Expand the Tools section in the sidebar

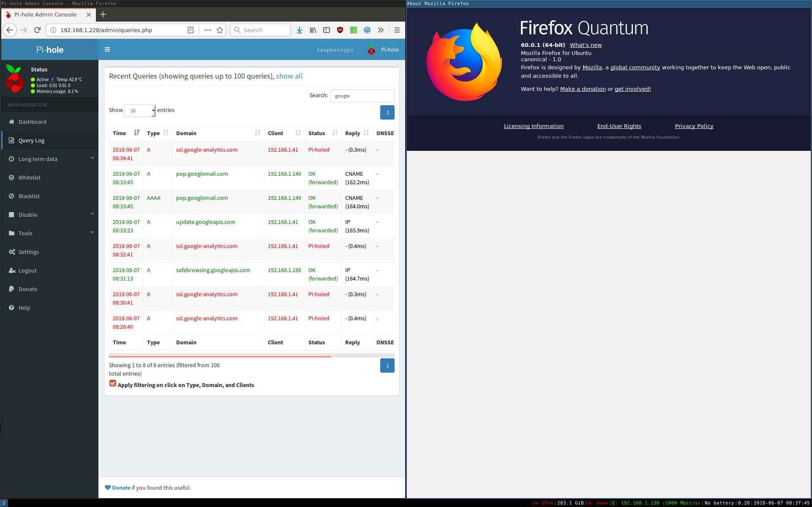click(25, 233)
